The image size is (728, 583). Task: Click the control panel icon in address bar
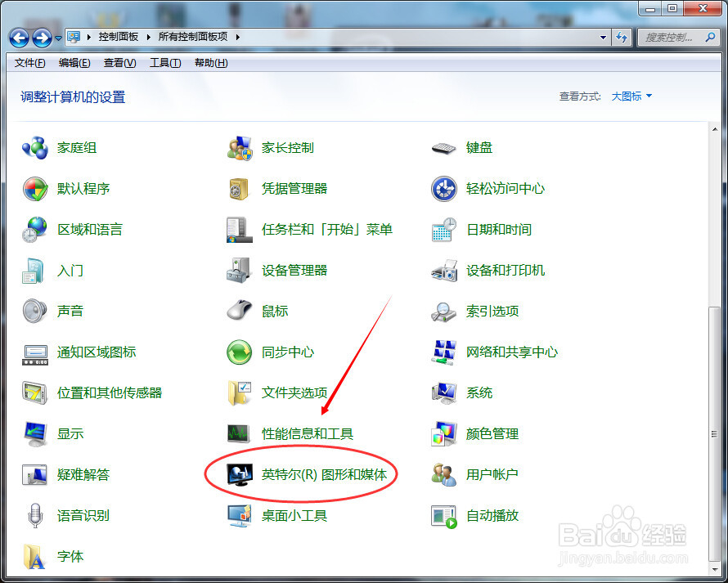tap(74, 37)
